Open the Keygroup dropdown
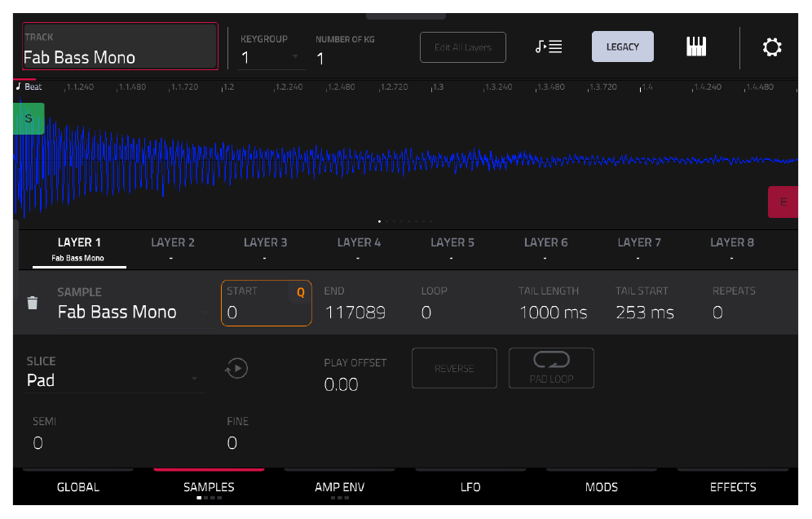This screenshot has width=812, height=519. pyautogui.click(x=271, y=57)
